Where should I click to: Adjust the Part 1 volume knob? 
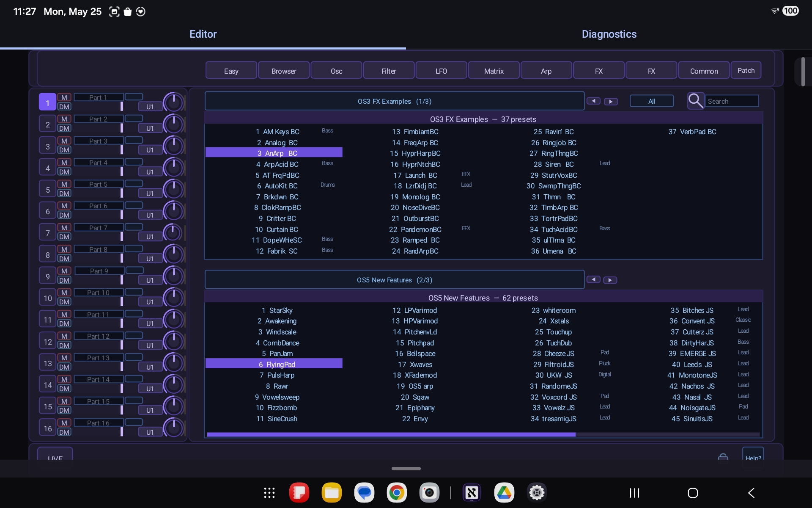pyautogui.click(x=173, y=102)
